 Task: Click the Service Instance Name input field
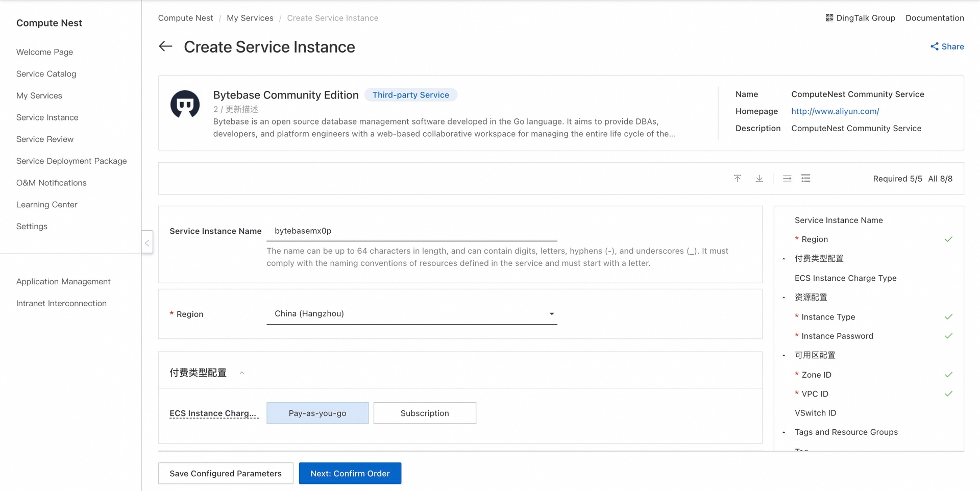click(x=411, y=231)
